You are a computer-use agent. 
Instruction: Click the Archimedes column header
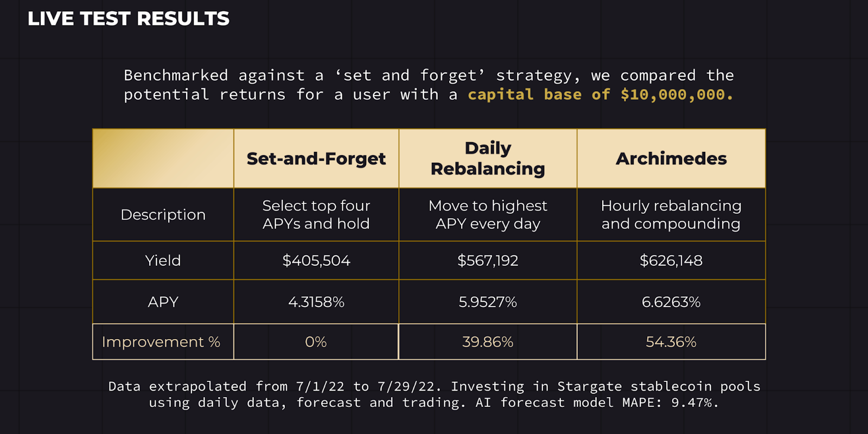click(x=671, y=158)
